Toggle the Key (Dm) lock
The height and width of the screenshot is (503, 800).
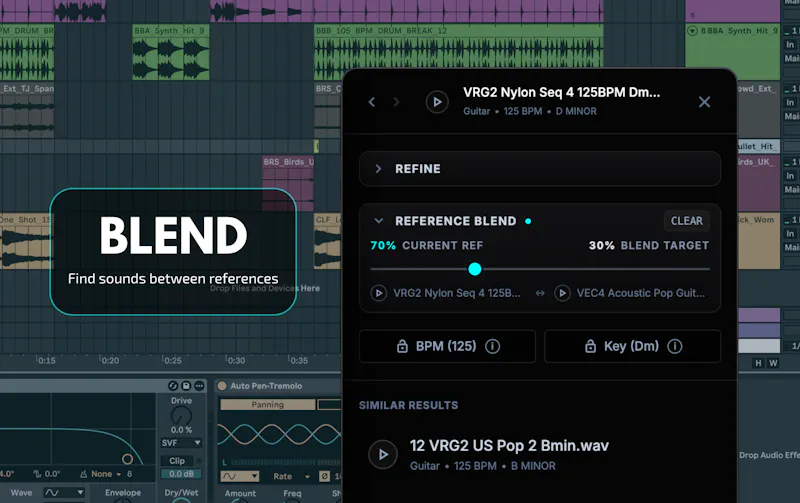point(590,346)
